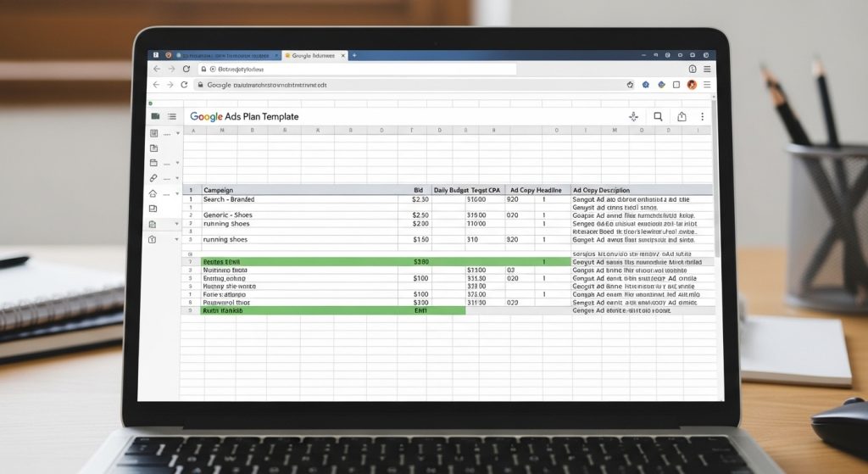Click the bookmark star icon in the URL bar
Viewport: 868px width, 474px height.
pyautogui.click(x=630, y=85)
